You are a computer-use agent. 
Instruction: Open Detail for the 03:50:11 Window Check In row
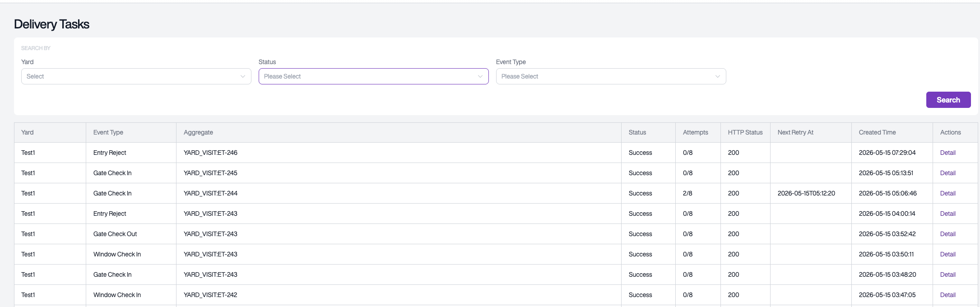coord(947,254)
